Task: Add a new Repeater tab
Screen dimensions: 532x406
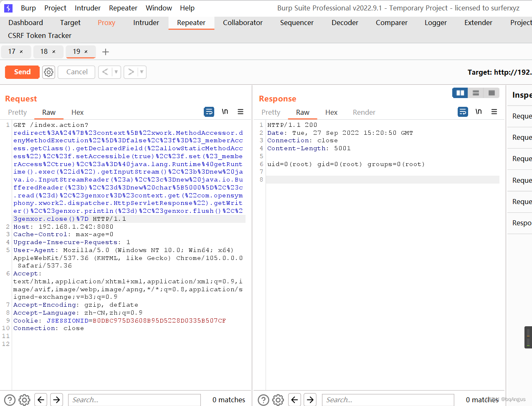Action: pos(106,52)
